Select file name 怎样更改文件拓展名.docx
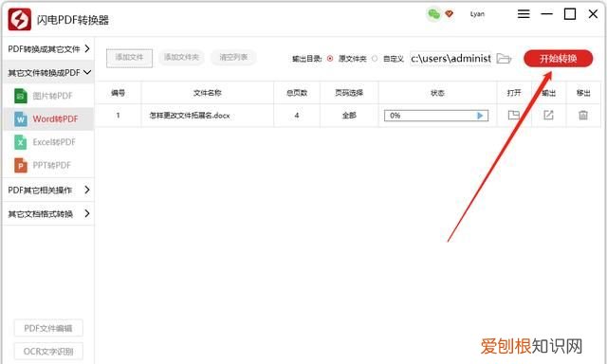The width and height of the screenshot is (607, 364). click(190, 116)
